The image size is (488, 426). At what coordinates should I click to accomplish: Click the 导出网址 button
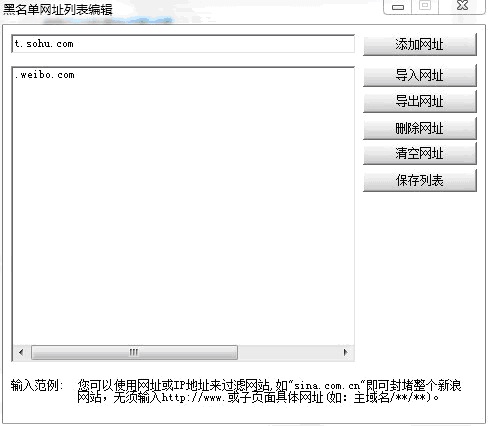(x=420, y=101)
